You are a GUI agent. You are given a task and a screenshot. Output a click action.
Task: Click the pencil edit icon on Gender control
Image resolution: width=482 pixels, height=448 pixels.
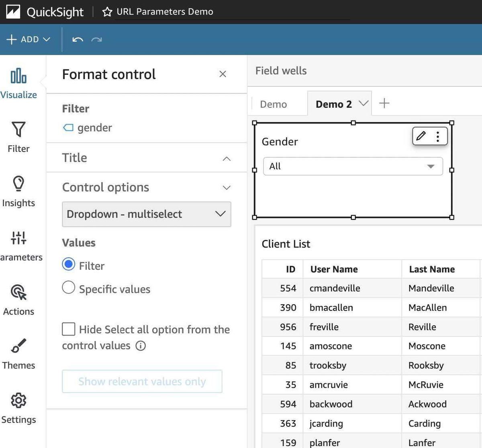tap(421, 136)
